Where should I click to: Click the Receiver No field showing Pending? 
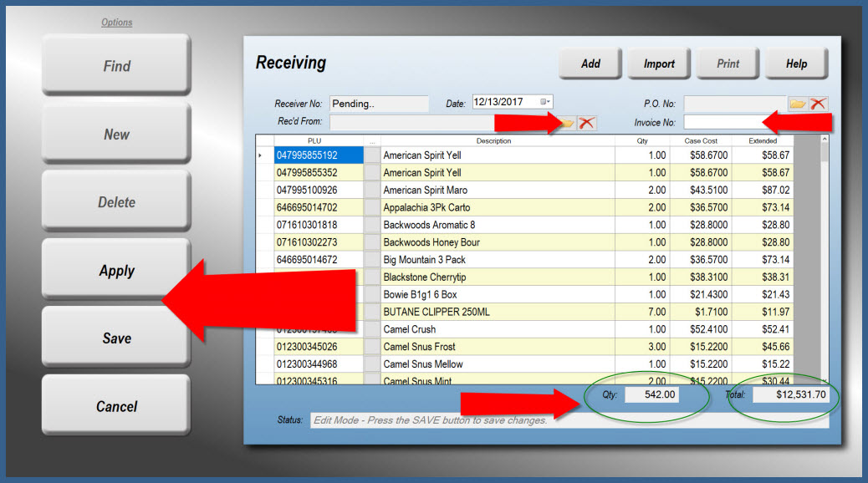pos(379,104)
